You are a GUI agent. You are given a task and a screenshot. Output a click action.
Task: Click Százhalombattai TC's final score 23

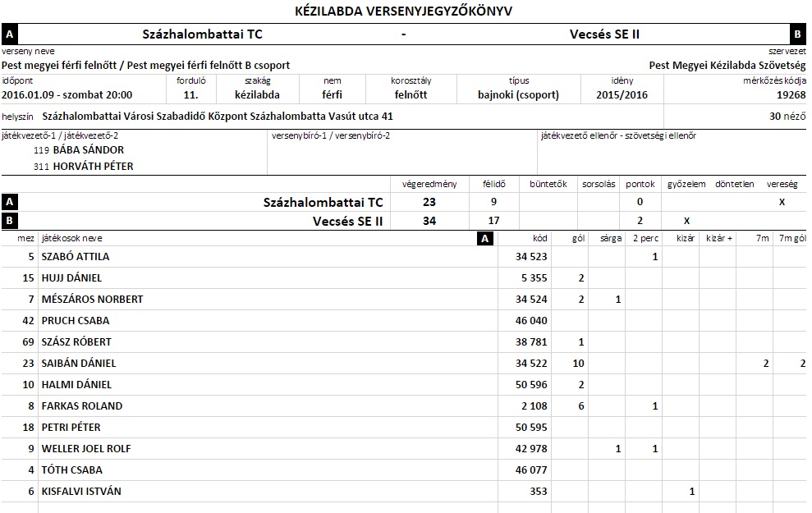[429, 203]
